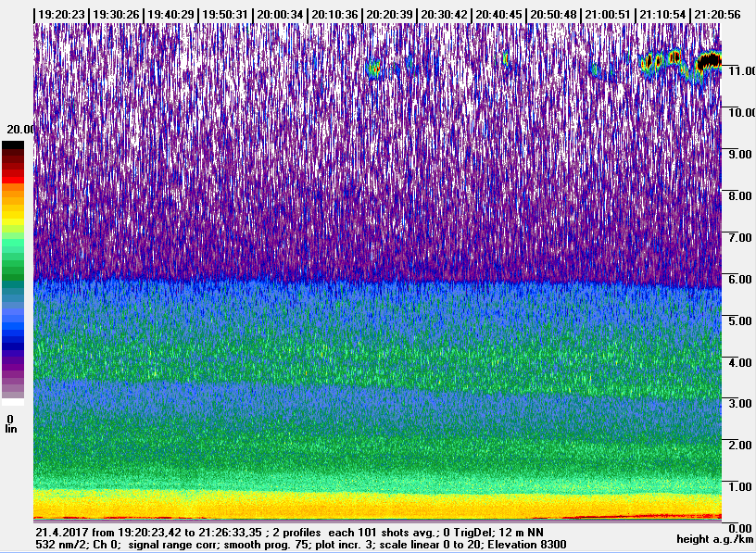Select the 3.00 height axis value
756x553 pixels.
[x=740, y=404]
